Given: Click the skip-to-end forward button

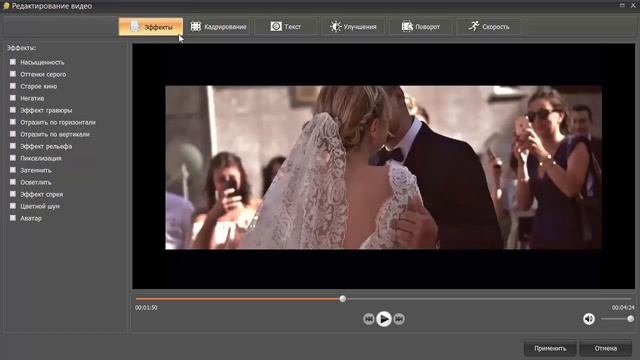Looking at the screenshot, I should tap(399, 319).
